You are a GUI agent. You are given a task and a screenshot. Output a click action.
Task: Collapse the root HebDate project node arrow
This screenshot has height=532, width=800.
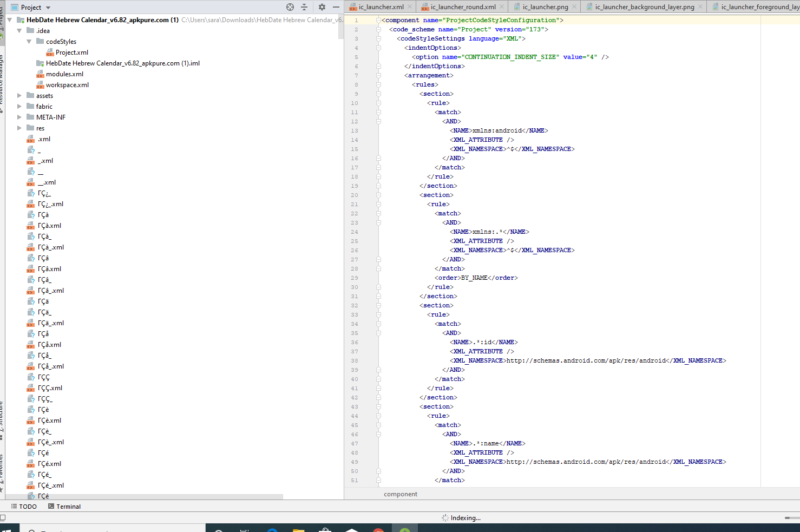(x=10, y=20)
